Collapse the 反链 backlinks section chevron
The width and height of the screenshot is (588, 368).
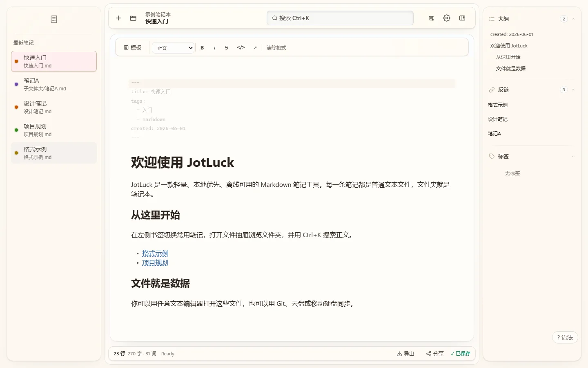573,90
